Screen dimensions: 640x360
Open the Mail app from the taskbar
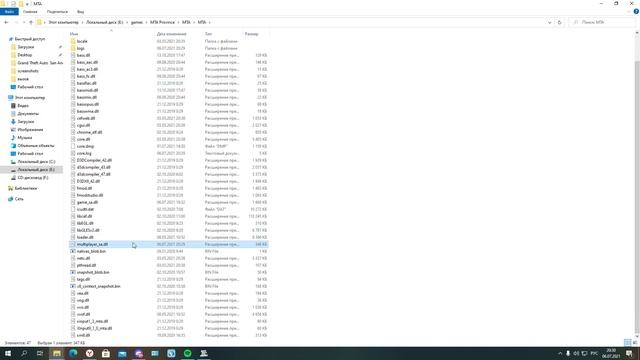point(122,353)
